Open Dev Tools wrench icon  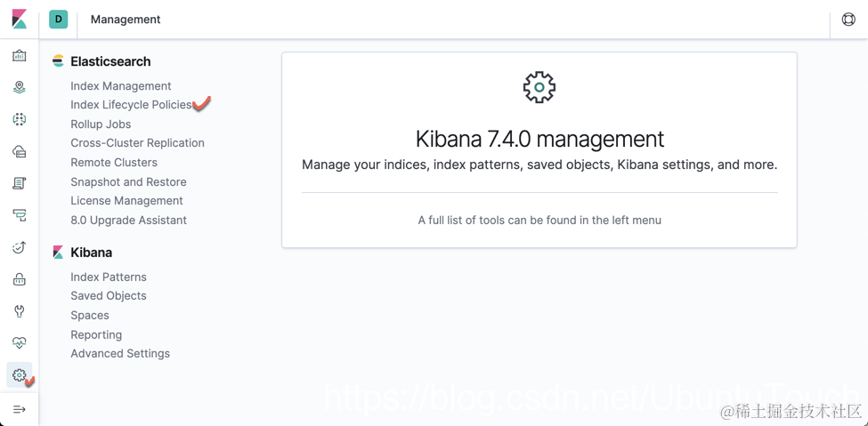click(x=20, y=311)
